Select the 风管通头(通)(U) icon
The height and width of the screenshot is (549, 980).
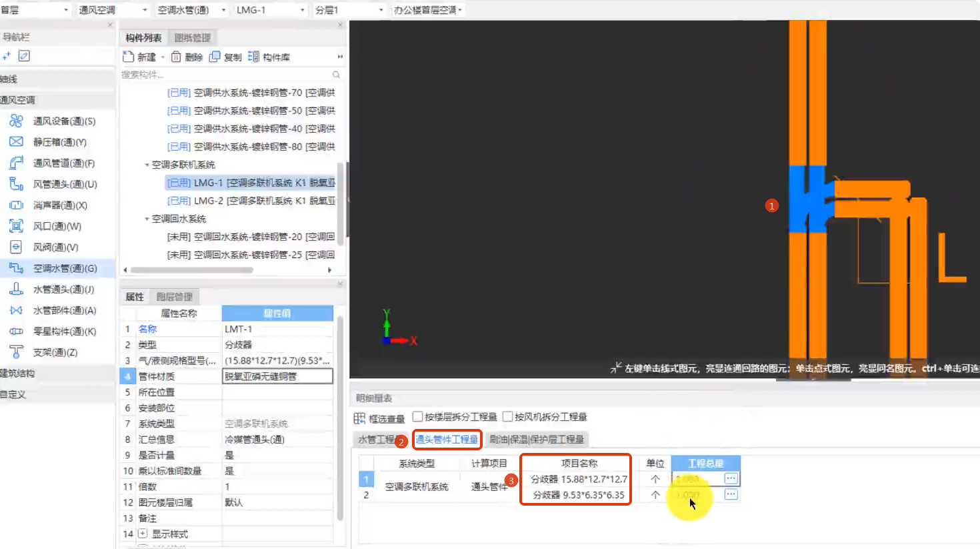pyautogui.click(x=16, y=183)
